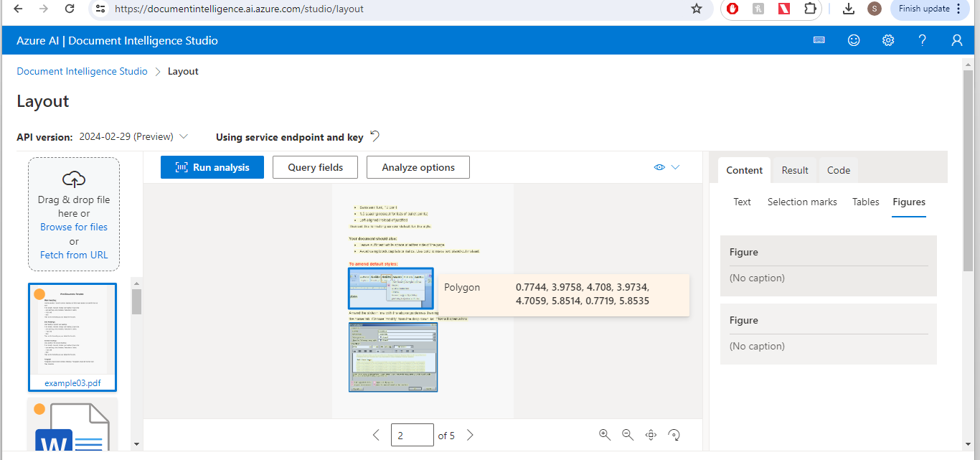Rotate the document page
This screenshot has width=980, height=460.
coord(673,434)
